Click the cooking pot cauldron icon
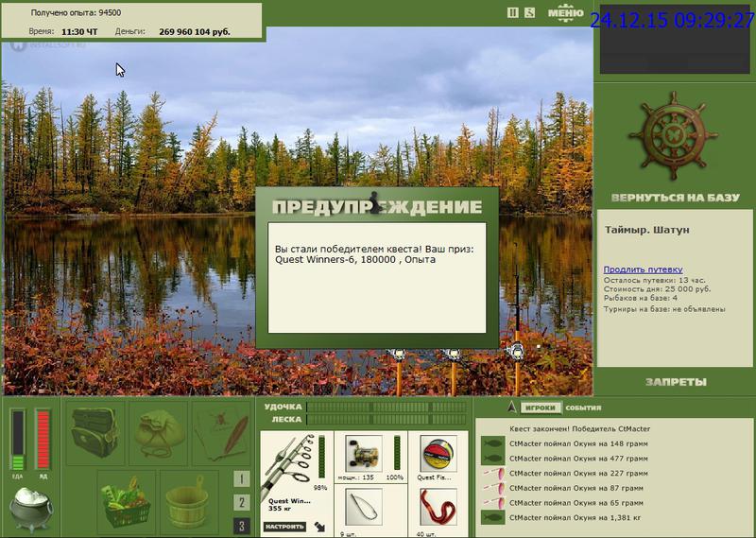Screen dimensions: 756x538 [31, 508]
